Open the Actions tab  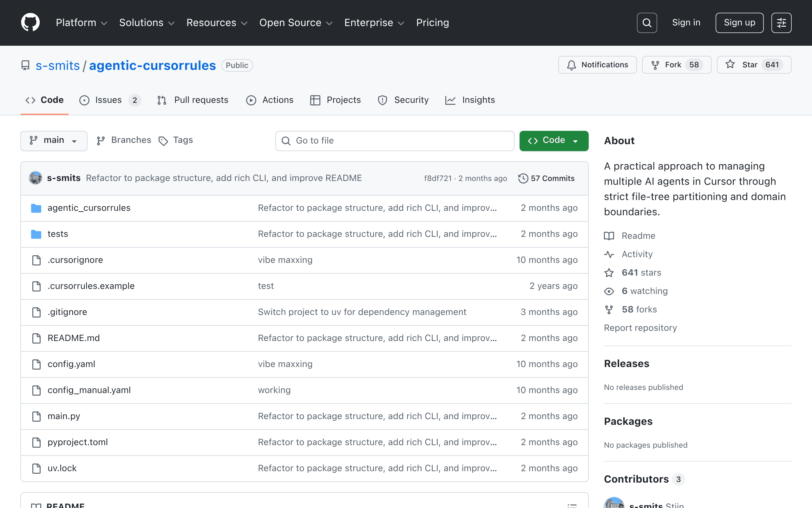point(270,100)
